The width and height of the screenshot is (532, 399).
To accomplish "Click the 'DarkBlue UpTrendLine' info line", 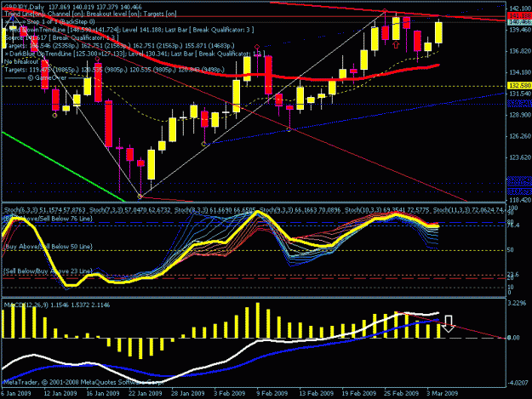I will pos(134,54).
